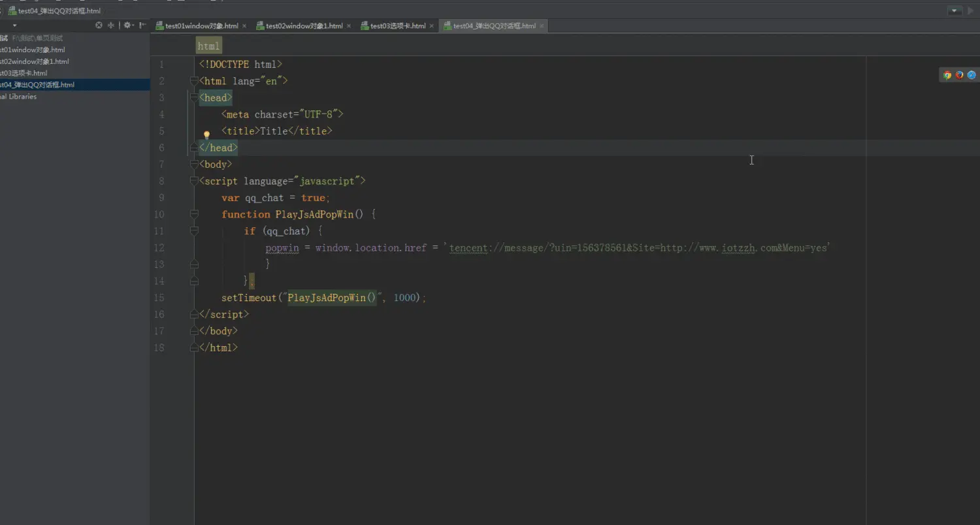This screenshot has height=525, width=980.
Task: Open preview in Safari browser icon
Action: (972, 75)
